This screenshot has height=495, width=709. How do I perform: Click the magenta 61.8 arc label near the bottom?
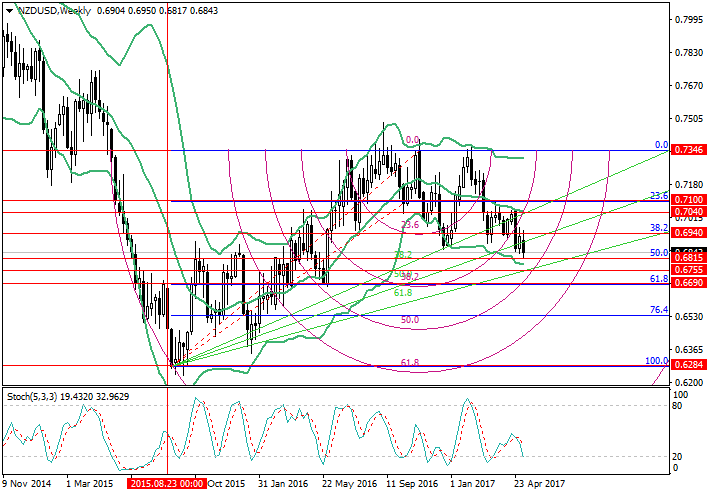click(410, 363)
